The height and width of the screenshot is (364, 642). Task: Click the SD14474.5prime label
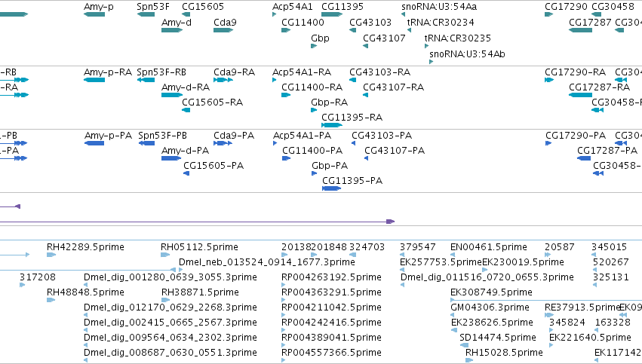click(497, 338)
